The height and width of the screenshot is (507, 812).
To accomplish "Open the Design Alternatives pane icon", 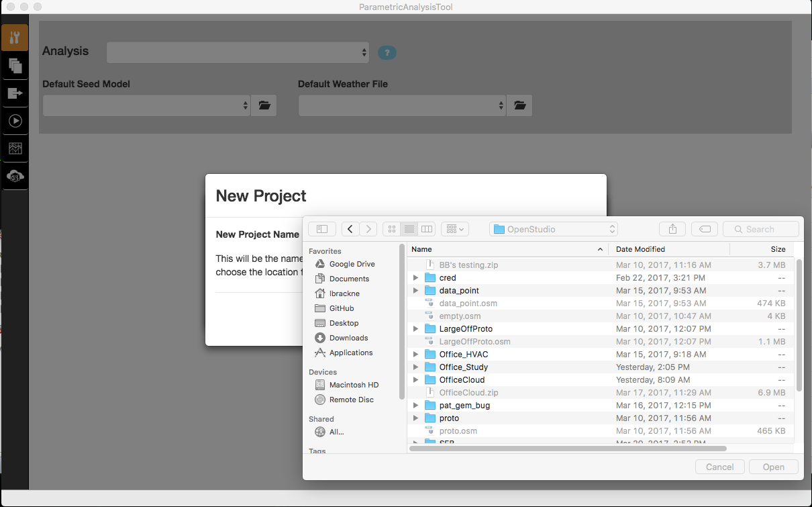I will (15, 66).
